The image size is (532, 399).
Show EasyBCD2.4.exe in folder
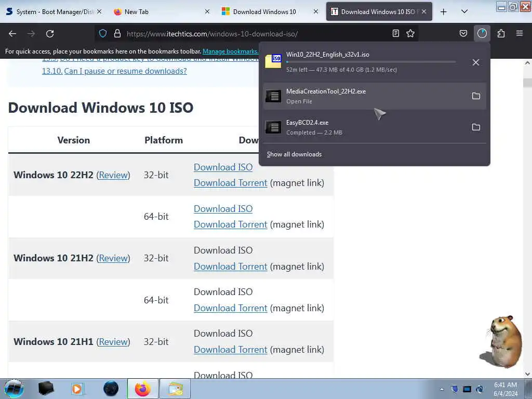(476, 127)
